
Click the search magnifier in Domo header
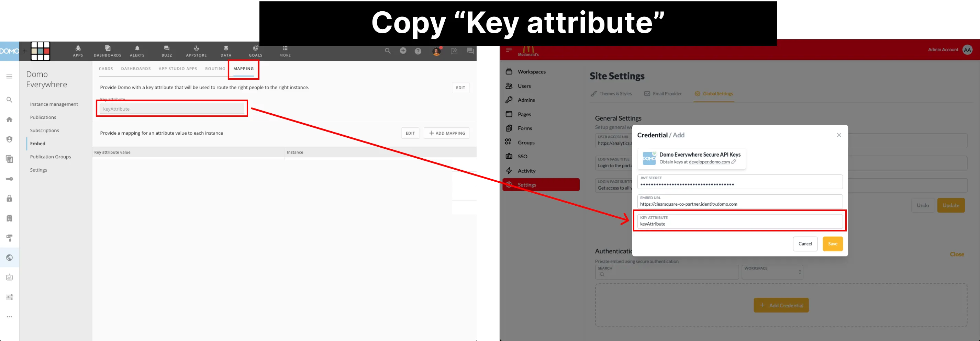(x=388, y=50)
